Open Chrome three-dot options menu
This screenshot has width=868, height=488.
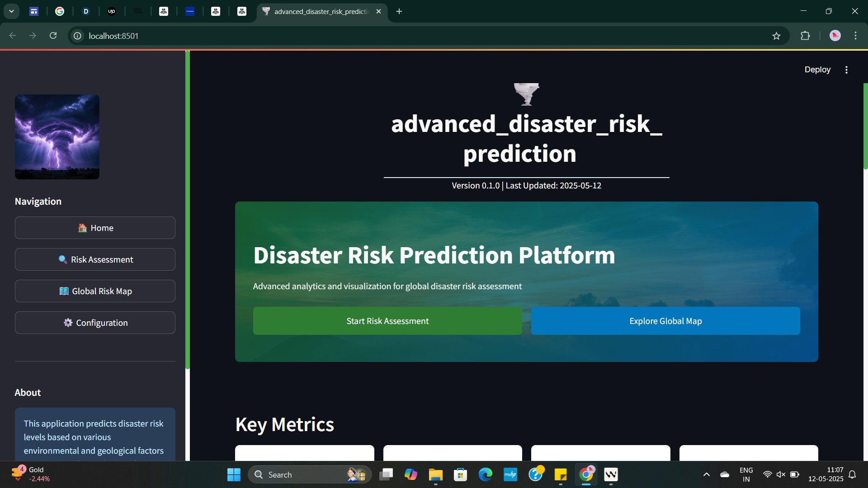coord(855,36)
